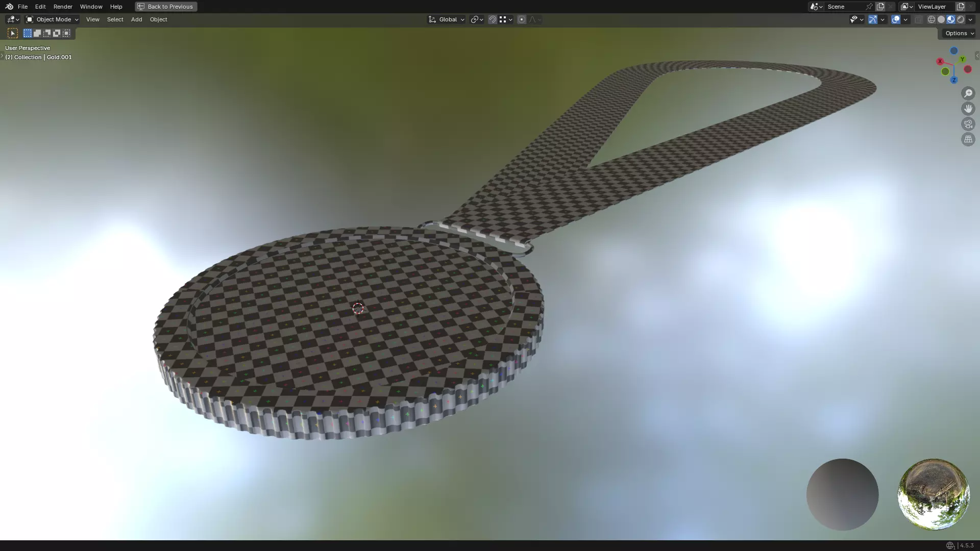The image size is (980, 551).
Task: Switch perspective/orthographic grid icon
Action: pos(968,139)
